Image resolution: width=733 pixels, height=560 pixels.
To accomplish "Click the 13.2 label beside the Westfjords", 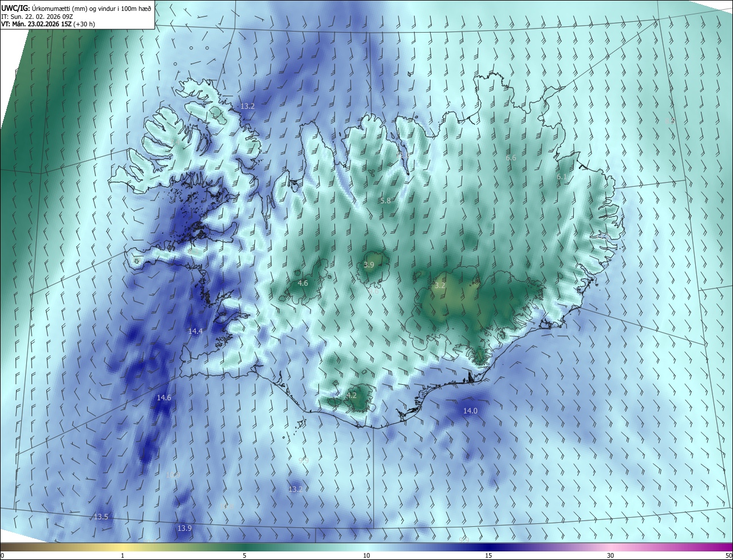I will click(247, 106).
